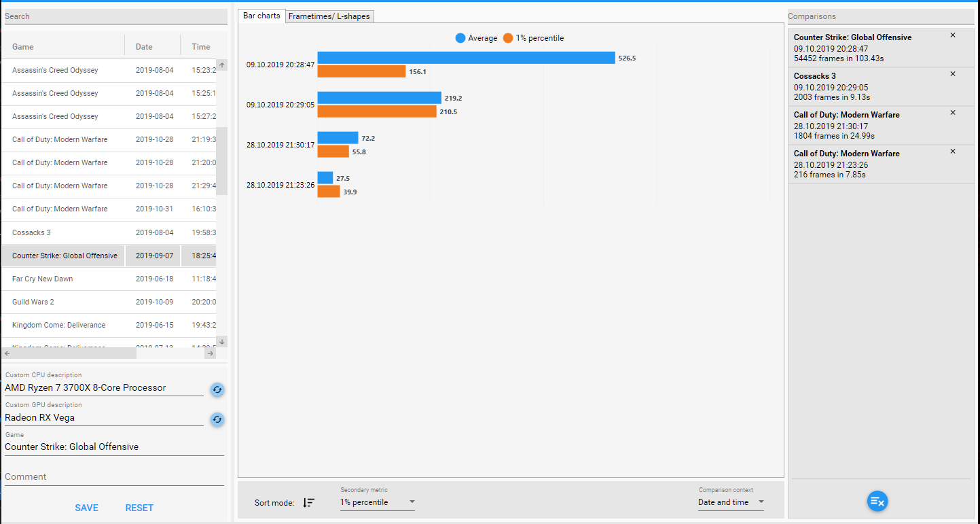
Task: Click the 526.5 average bar
Action: [x=466, y=58]
